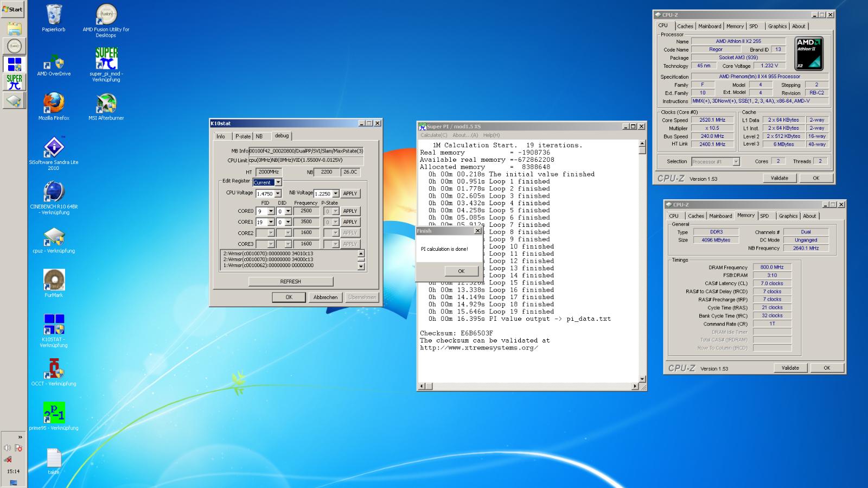Viewport: 868px width, 488px height.
Task: Click Validate in lower CPU-Z window
Action: click(x=790, y=368)
